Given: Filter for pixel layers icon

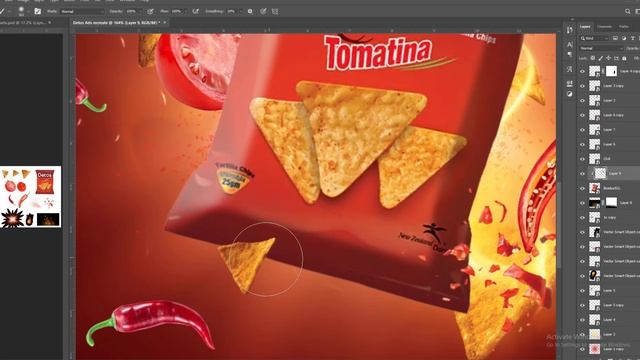Looking at the screenshot, I should tap(616, 38).
